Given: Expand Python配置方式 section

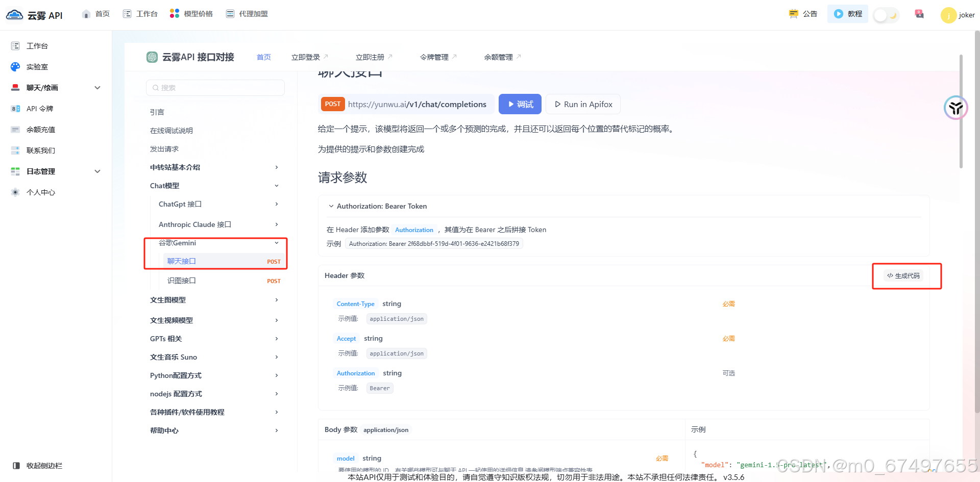Looking at the screenshot, I should pyautogui.click(x=215, y=375).
